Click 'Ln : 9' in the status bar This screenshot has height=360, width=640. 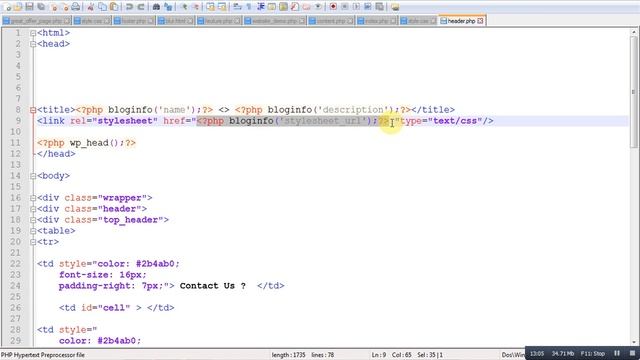coord(379,355)
